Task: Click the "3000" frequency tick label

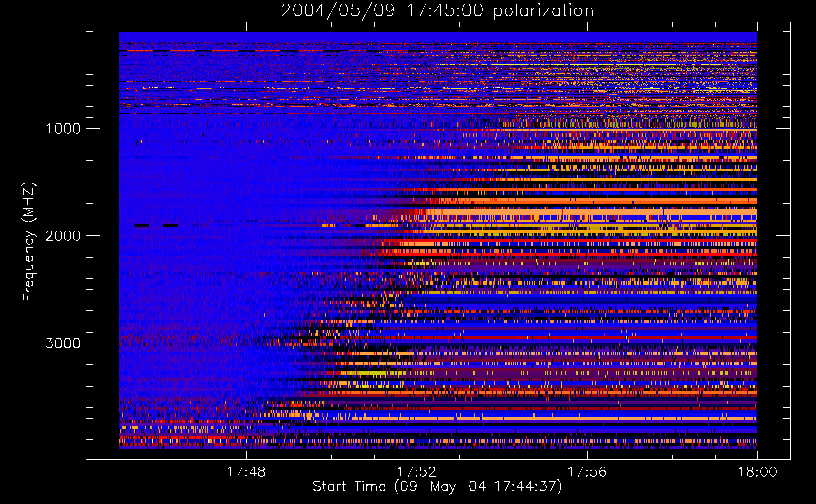Action: coord(63,343)
